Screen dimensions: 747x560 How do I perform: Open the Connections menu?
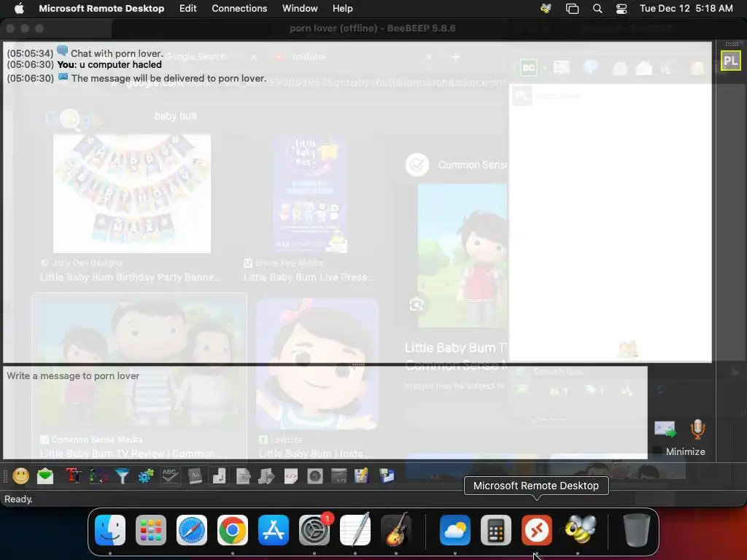[239, 8]
